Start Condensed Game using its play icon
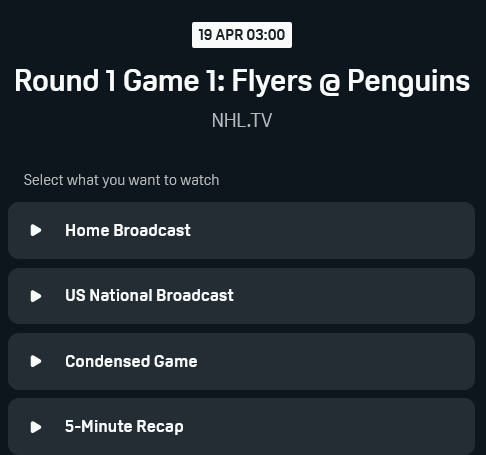Screen dimensions: 486x455 click(36, 361)
